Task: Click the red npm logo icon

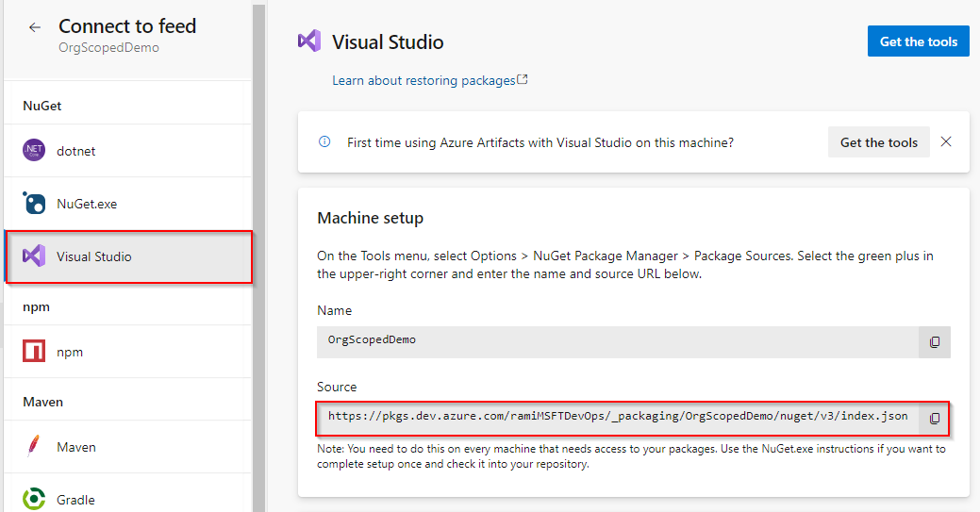Action: (34, 352)
